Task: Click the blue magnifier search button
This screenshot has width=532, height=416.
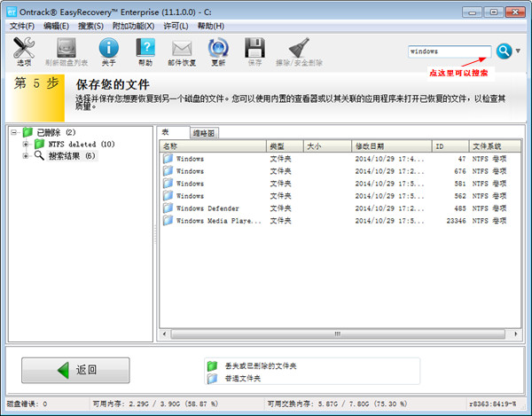Action: [x=505, y=51]
